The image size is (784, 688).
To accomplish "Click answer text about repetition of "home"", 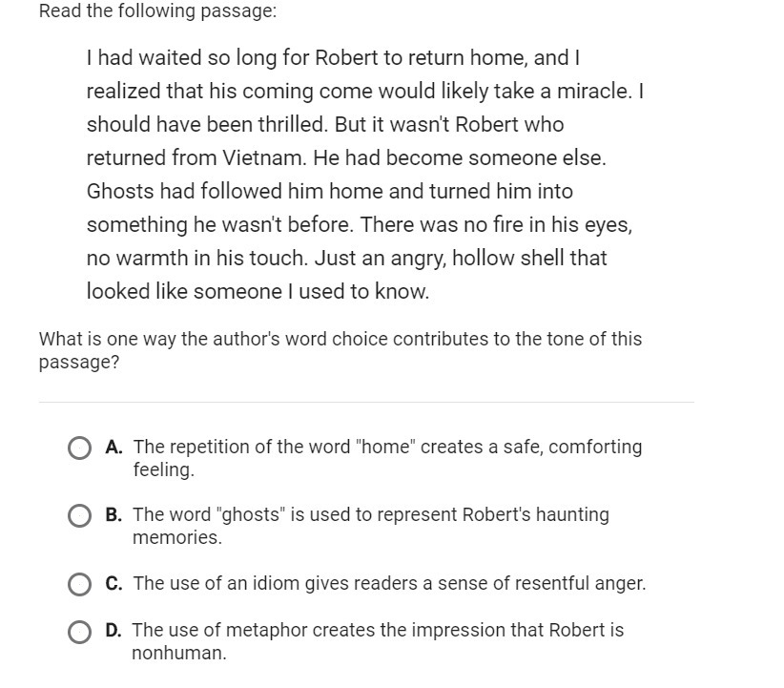I will click(387, 458).
